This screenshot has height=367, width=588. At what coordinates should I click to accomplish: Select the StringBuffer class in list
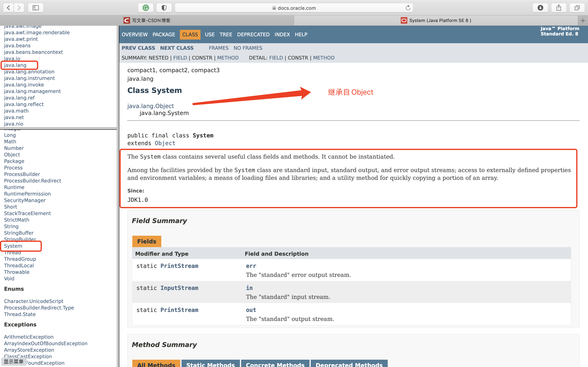(x=19, y=233)
